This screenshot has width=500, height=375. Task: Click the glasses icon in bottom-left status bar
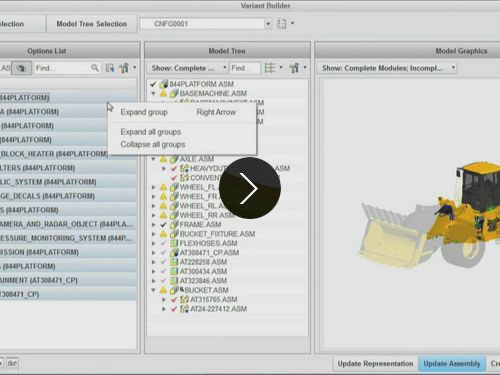point(12,363)
